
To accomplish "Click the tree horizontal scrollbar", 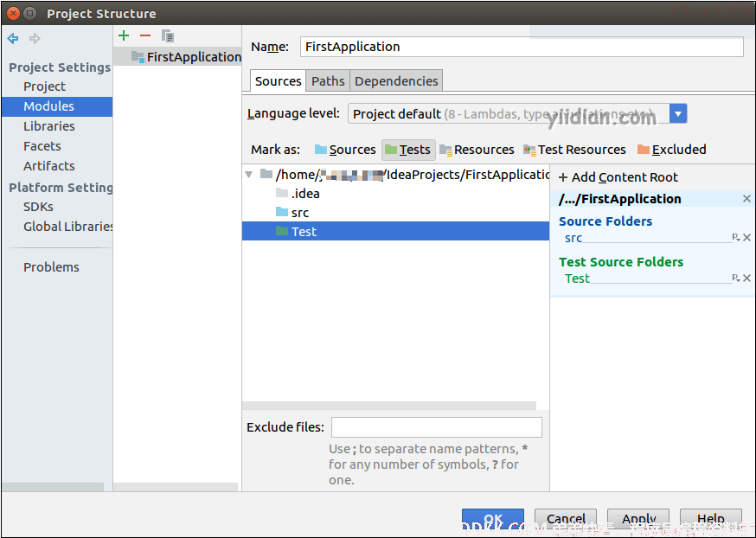I will [x=389, y=406].
